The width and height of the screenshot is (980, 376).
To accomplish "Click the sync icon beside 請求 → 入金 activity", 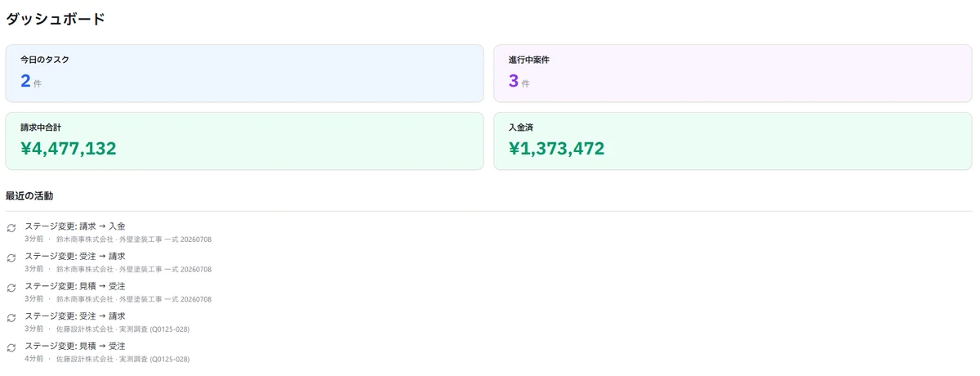I will coord(11,228).
